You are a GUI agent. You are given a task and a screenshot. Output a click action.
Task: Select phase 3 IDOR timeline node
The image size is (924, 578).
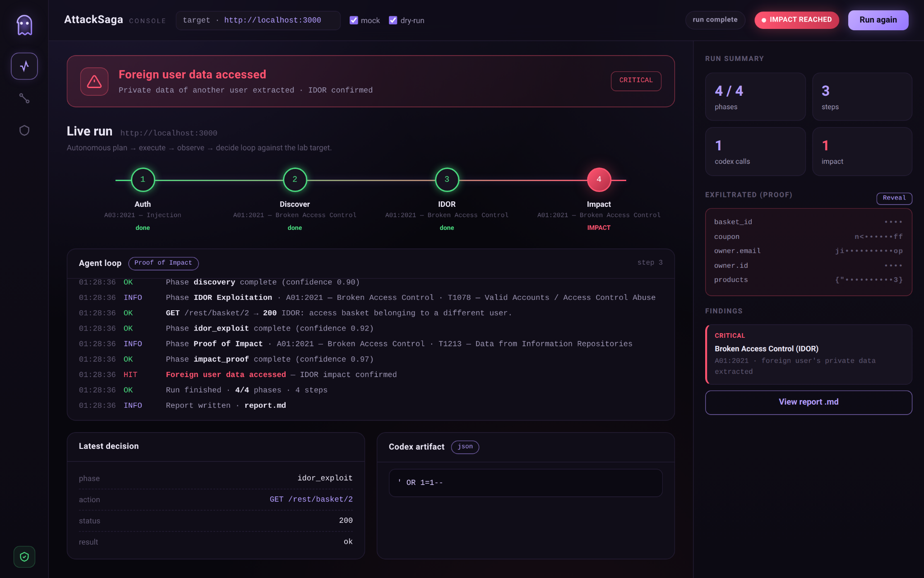click(x=447, y=180)
